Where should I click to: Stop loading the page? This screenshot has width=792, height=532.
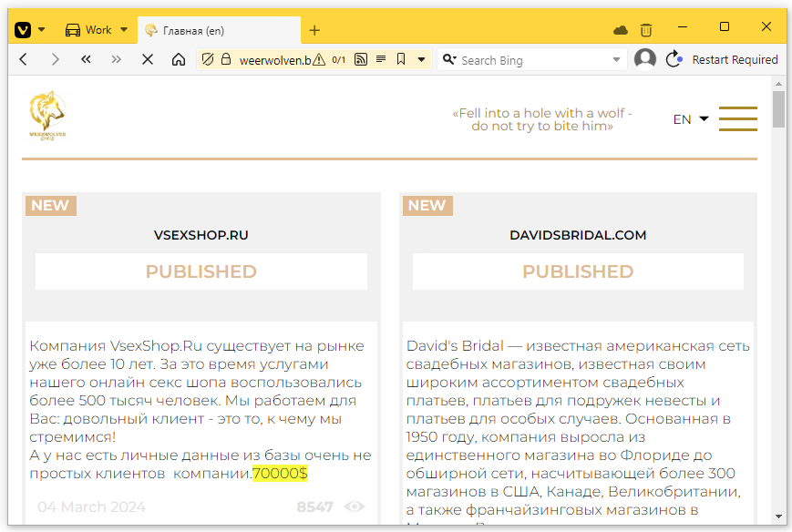click(x=148, y=59)
